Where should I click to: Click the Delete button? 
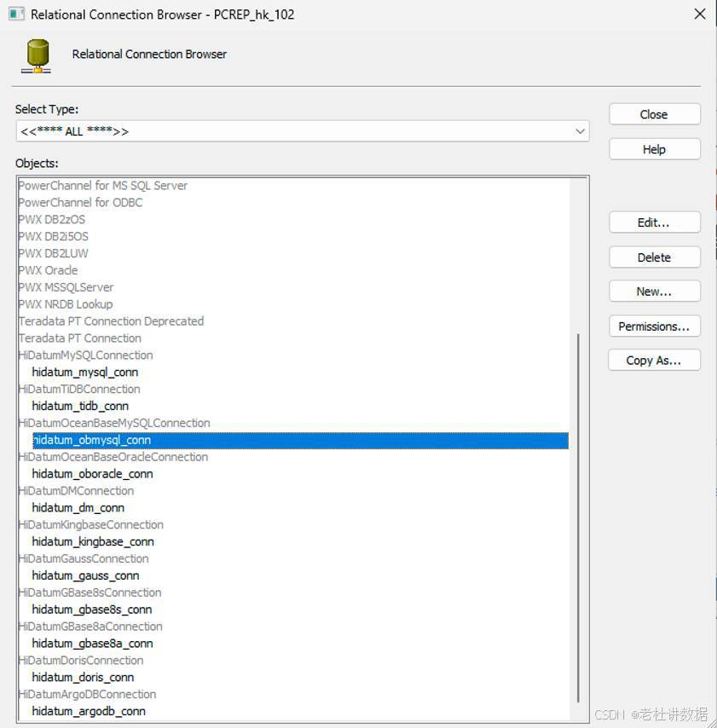pos(654,257)
